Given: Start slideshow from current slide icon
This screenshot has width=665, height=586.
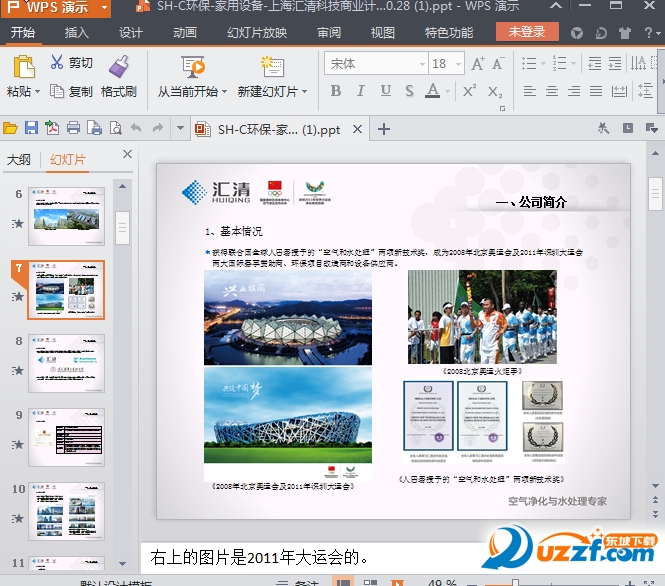Looking at the screenshot, I should [193, 67].
